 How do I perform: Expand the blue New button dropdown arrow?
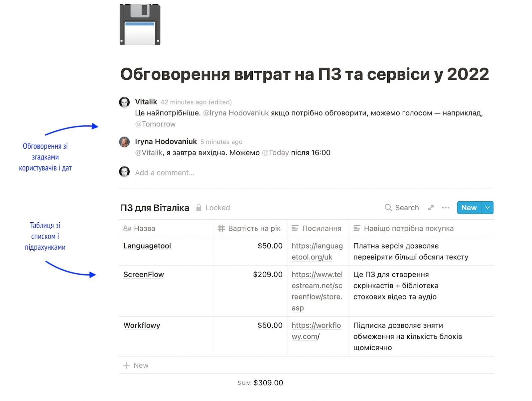pos(487,208)
